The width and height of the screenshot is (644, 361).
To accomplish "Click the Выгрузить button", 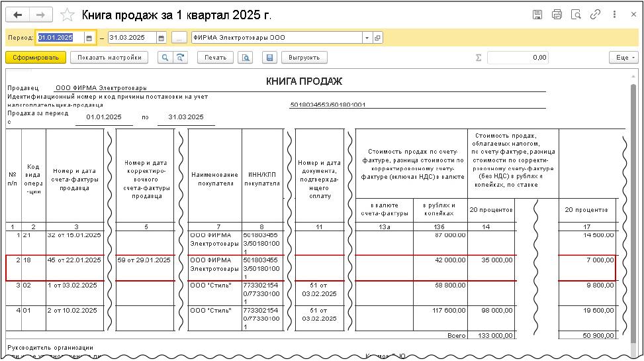I will click(x=304, y=58).
